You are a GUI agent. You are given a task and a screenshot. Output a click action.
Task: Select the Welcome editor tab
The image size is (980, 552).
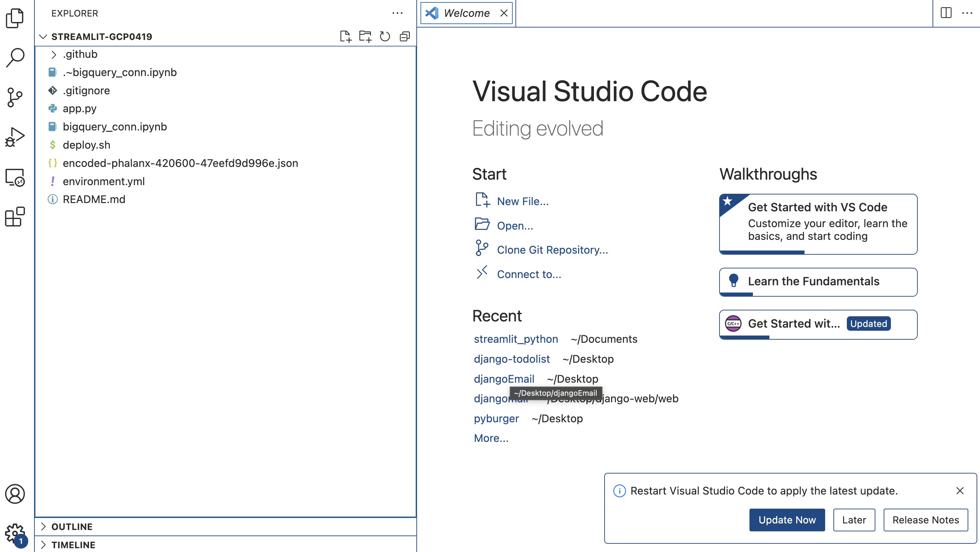pos(467,13)
